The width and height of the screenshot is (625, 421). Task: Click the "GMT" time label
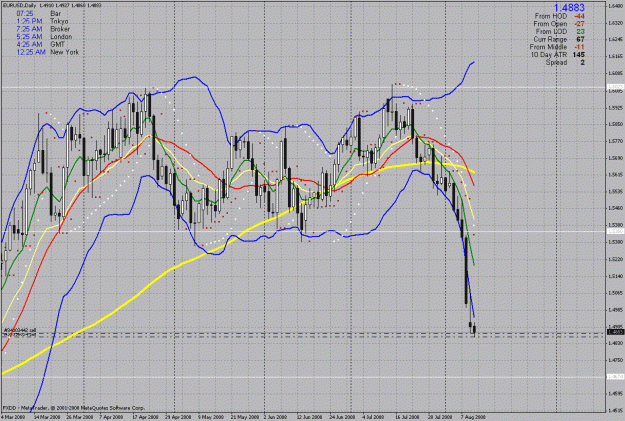coord(57,44)
